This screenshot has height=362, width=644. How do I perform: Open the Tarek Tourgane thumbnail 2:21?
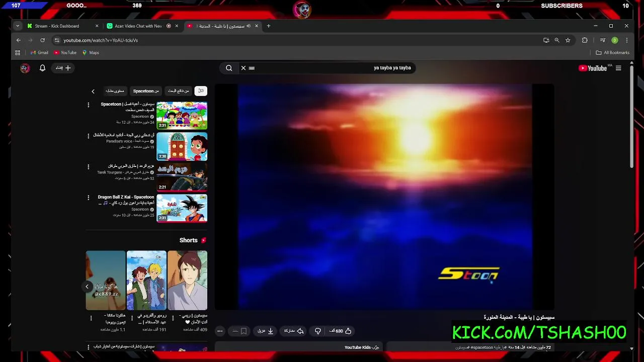click(x=182, y=177)
